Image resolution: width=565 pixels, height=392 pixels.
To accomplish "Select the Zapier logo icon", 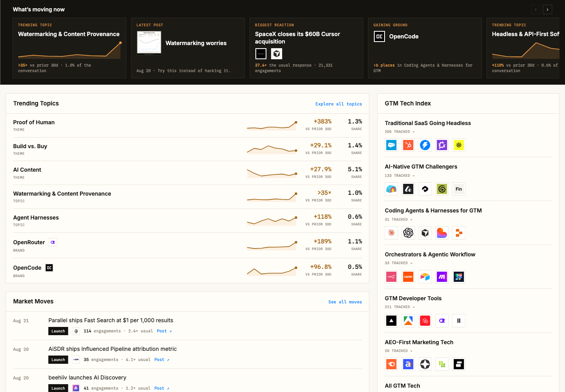I will click(x=408, y=277).
